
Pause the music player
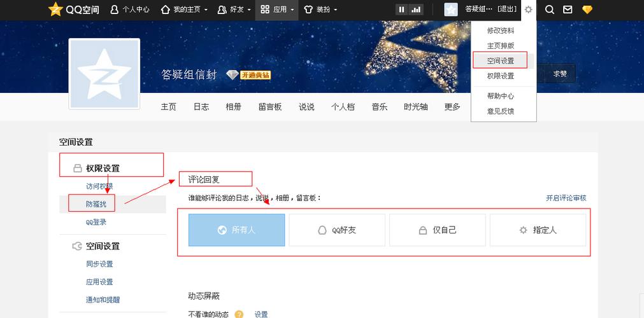402,10
